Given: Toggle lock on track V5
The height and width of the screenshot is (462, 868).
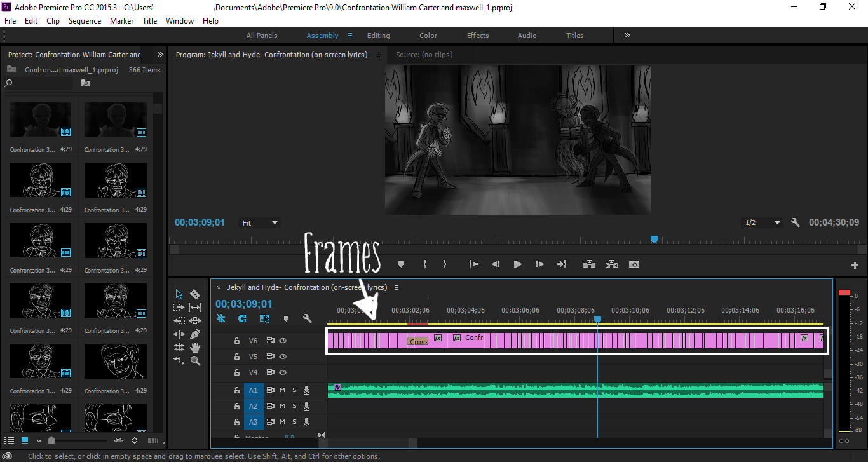Looking at the screenshot, I should point(236,357).
